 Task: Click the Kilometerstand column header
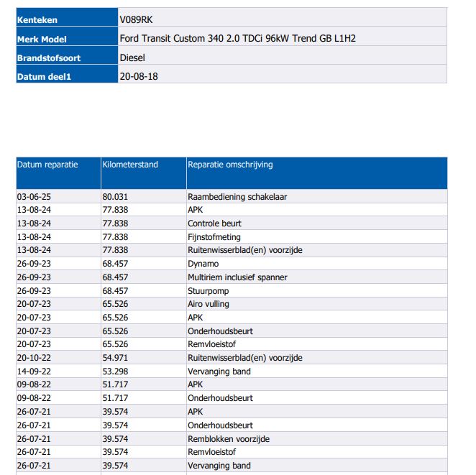point(130,165)
